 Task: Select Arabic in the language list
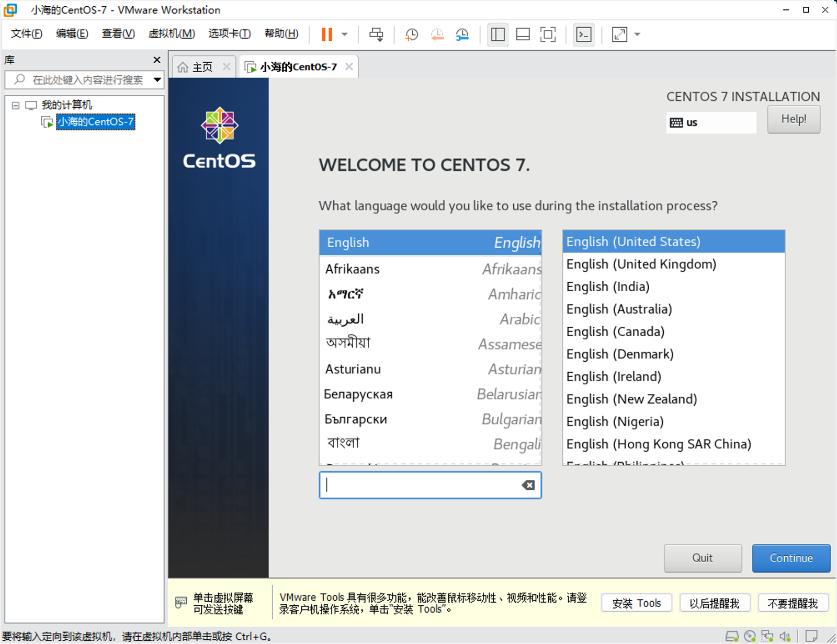[x=431, y=319]
